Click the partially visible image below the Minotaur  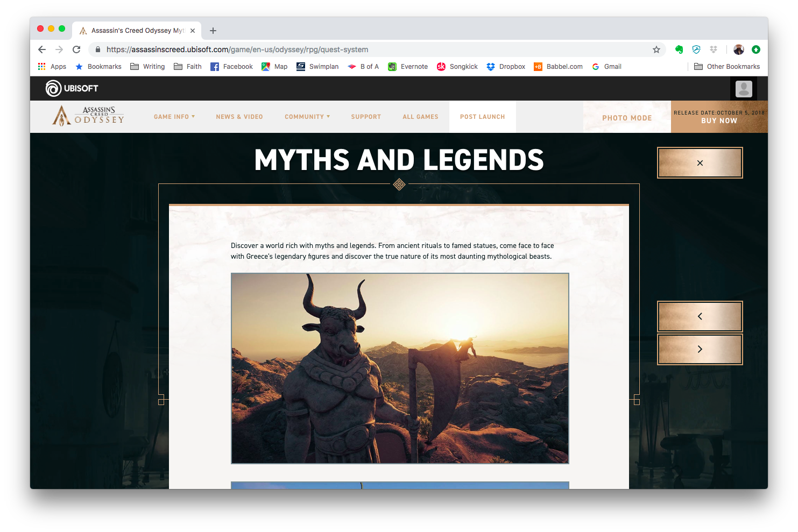[x=400, y=485]
